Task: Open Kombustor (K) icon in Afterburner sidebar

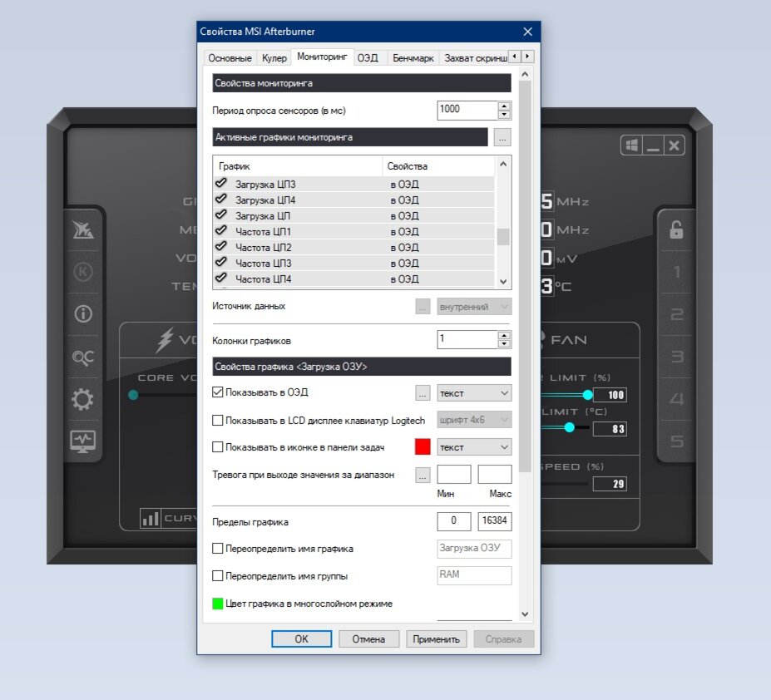Action: tap(82, 272)
